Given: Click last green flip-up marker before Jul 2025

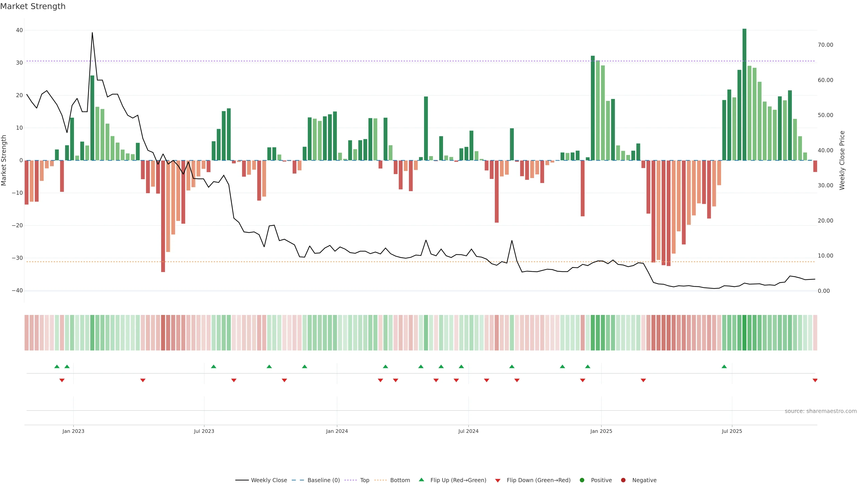Looking at the screenshot, I should 724,366.
